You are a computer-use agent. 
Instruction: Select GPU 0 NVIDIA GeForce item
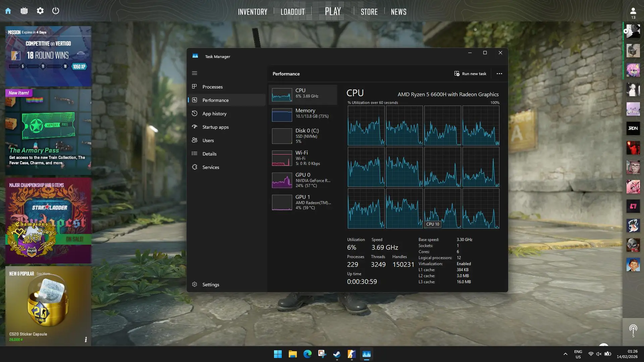click(303, 180)
